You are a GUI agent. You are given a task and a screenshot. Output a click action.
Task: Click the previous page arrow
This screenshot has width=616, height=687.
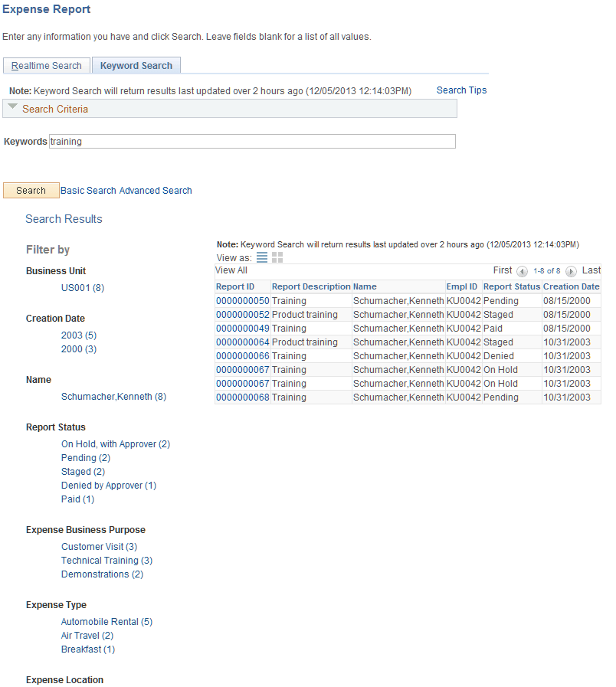(x=522, y=271)
